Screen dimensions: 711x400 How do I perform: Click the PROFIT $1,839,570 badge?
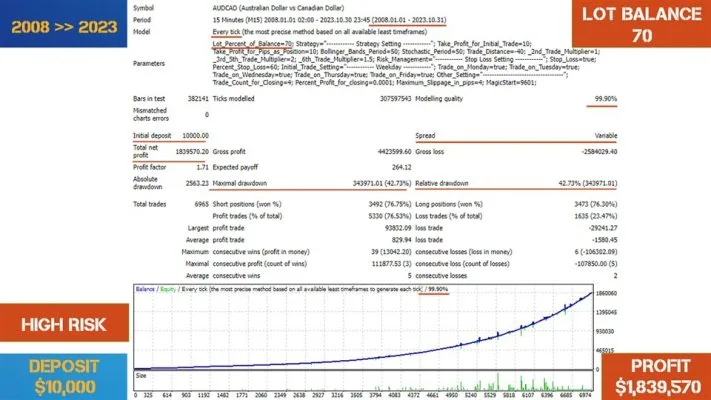(x=657, y=377)
